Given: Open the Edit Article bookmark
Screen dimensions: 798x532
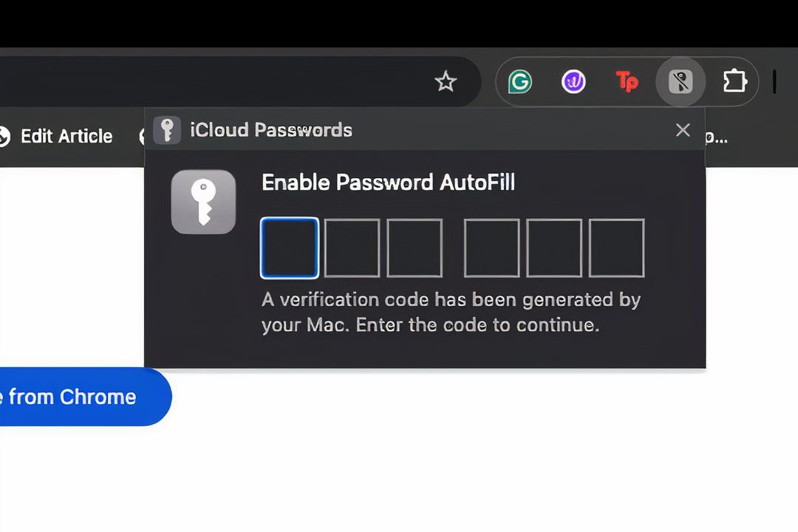Looking at the screenshot, I should tap(66, 136).
